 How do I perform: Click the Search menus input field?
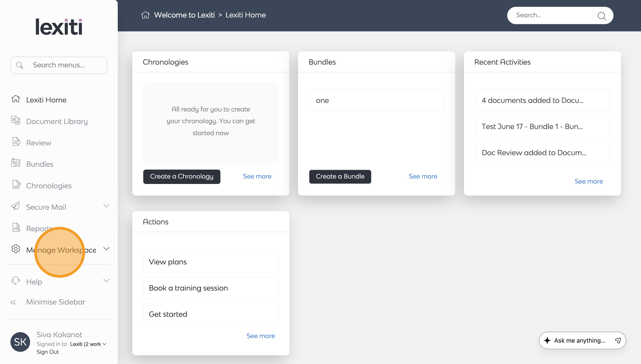tap(59, 65)
